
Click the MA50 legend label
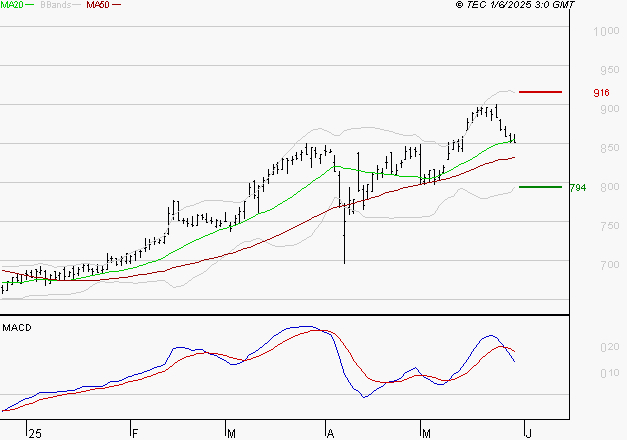(98, 5)
